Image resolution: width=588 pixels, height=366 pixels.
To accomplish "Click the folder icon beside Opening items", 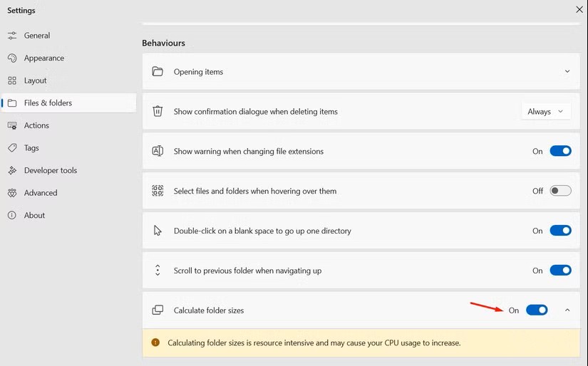I will point(158,72).
